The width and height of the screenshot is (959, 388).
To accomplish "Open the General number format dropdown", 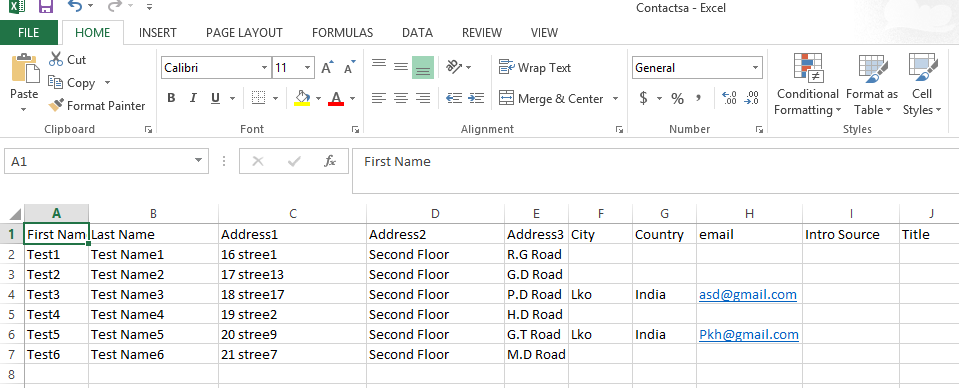I will click(756, 68).
